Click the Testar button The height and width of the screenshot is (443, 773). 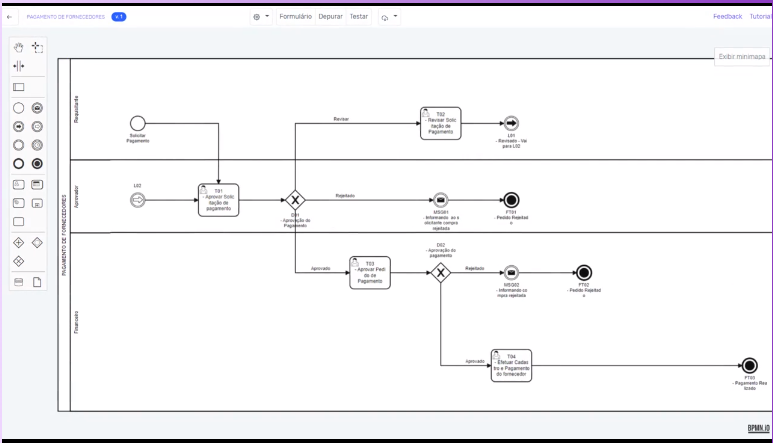(x=358, y=16)
